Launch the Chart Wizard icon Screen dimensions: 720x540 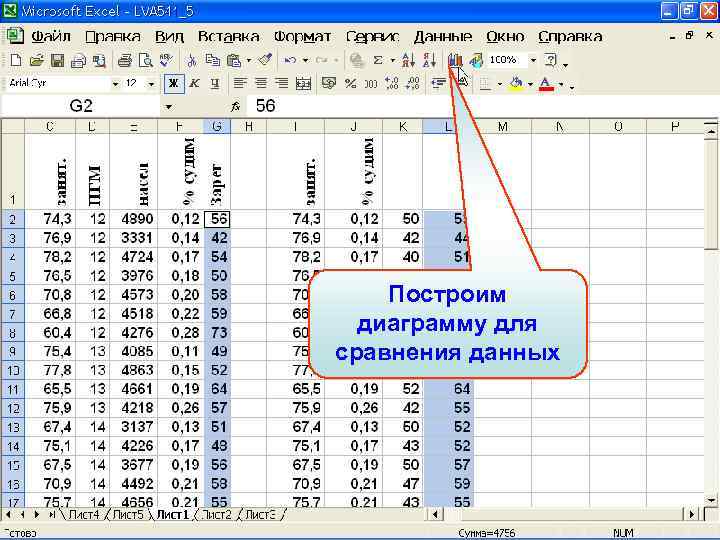point(455,60)
